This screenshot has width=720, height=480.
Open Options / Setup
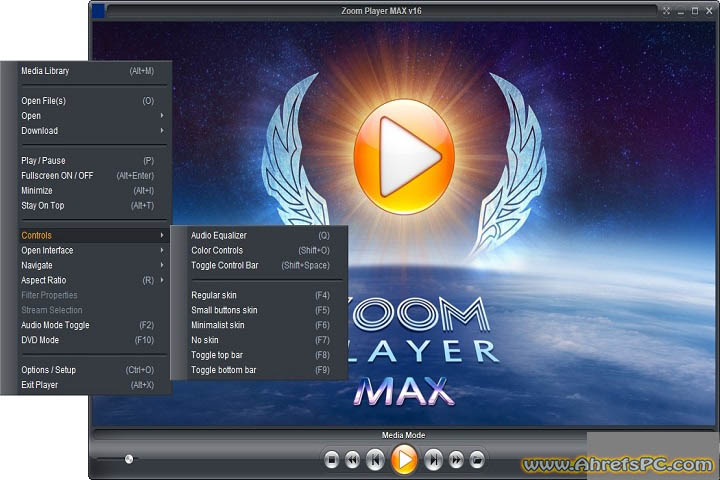[x=94, y=370]
